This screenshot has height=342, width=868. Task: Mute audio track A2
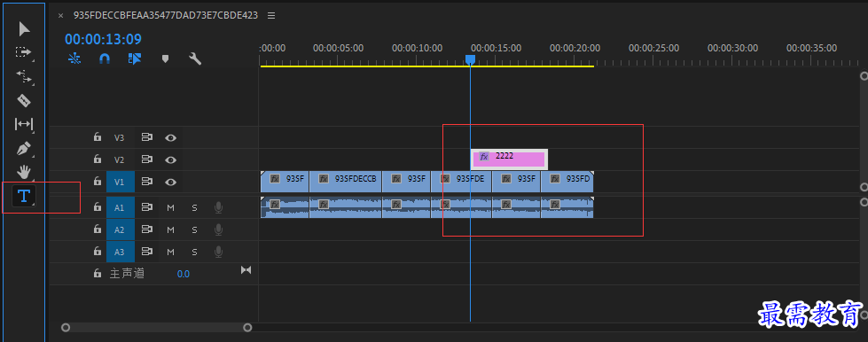tap(170, 229)
